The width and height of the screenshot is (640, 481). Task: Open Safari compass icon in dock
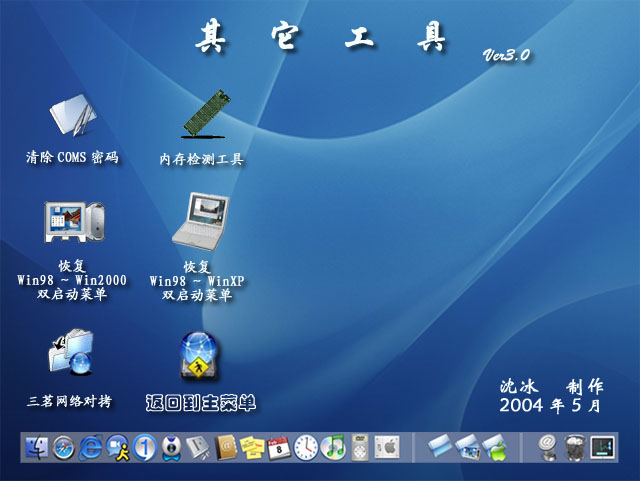click(63, 448)
